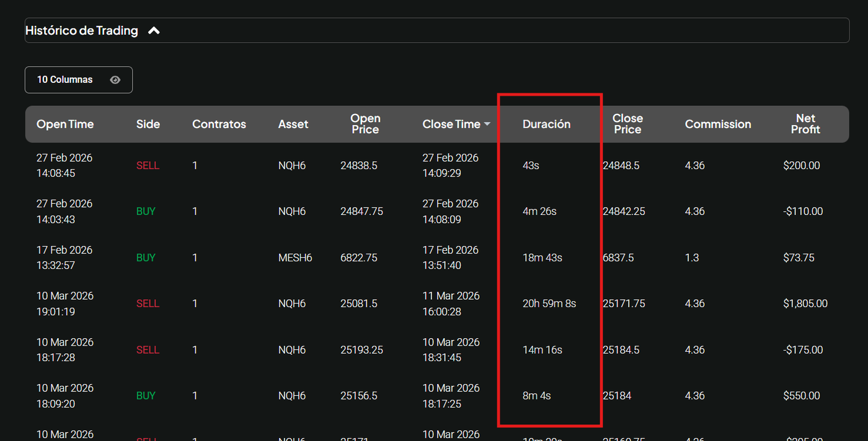Select the 20h 59m 8s duration cell

click(x=549, y=303)
